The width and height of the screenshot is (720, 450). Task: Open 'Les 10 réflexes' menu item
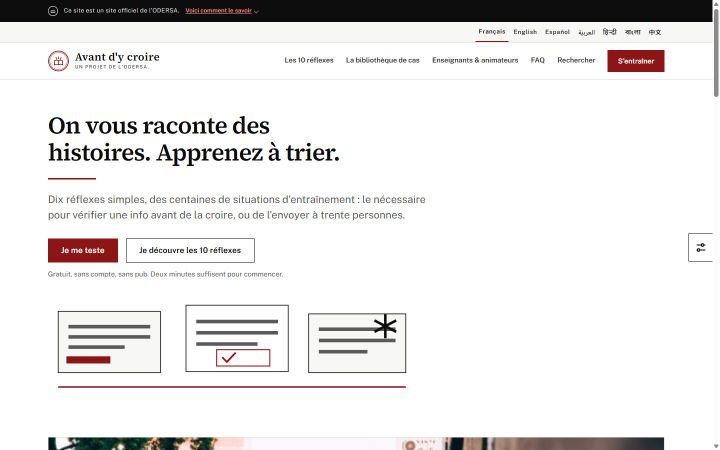tap(309, 60)
